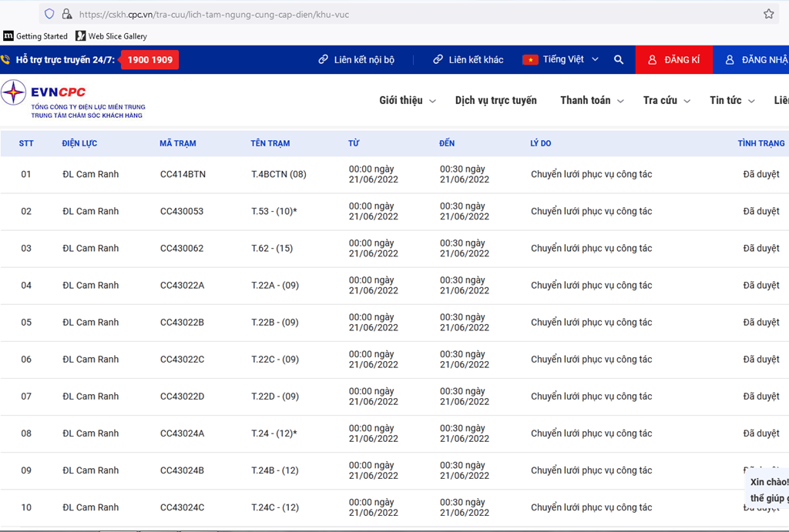789x532 pixels.
Task: Open Dịch vụ trực tuyến menu item
Action: [x=495, y=100]
